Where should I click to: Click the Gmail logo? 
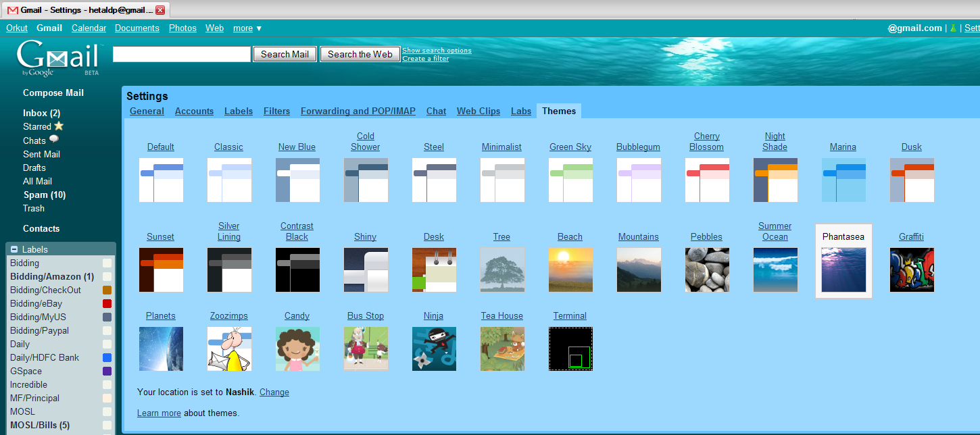tap(58, 59)
